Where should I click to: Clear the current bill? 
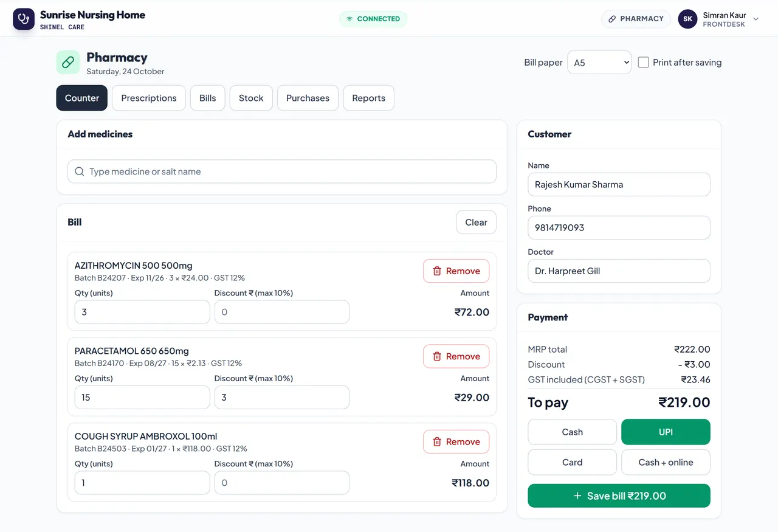pos(476,223)
